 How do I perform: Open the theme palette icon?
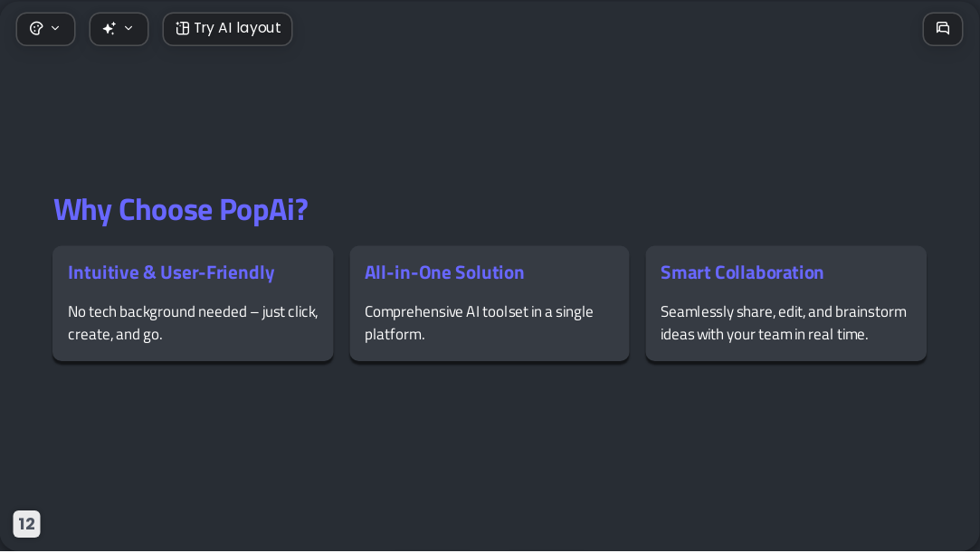(x=36, y=29)
